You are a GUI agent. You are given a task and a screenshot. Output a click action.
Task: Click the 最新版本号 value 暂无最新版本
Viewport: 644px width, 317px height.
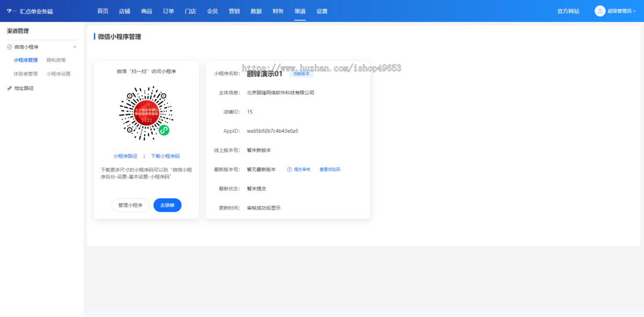261,169
